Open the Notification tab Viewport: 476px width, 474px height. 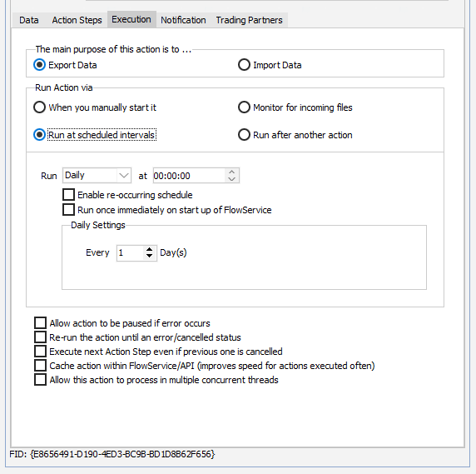coord(183,20)
